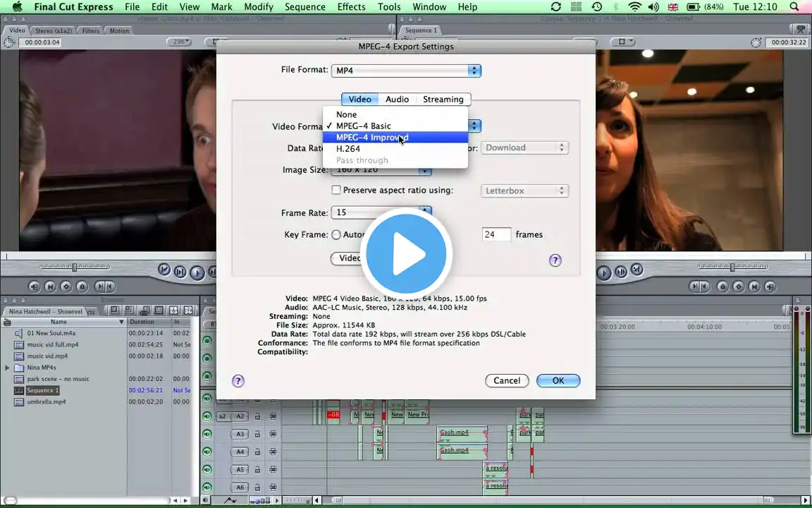
Task: Toggle clip overlays in timeline footer
Action: [230, 500]
